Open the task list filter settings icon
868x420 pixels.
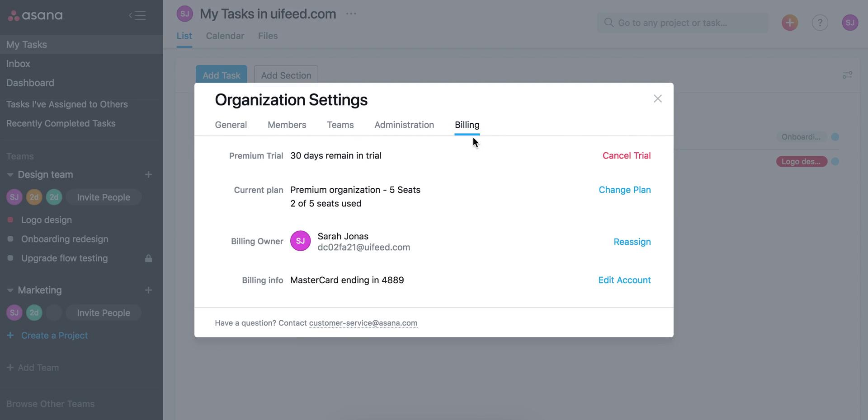(x=847, y=75)
